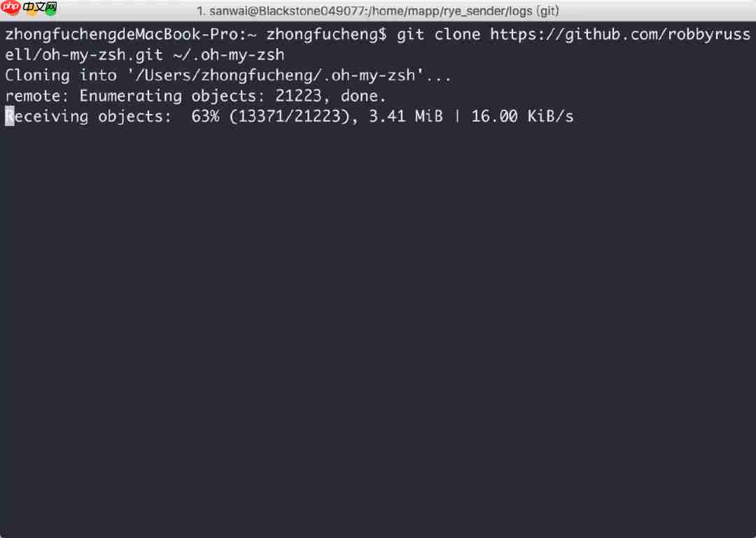756x538 pixels.
Task: Click the zhongfuchengdeMacBook-Pro prompt hostname
Action: click(x=122, y=34)
